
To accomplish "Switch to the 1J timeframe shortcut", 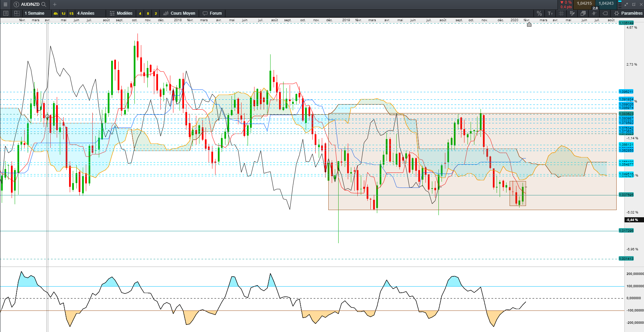I will click(63, 14).
